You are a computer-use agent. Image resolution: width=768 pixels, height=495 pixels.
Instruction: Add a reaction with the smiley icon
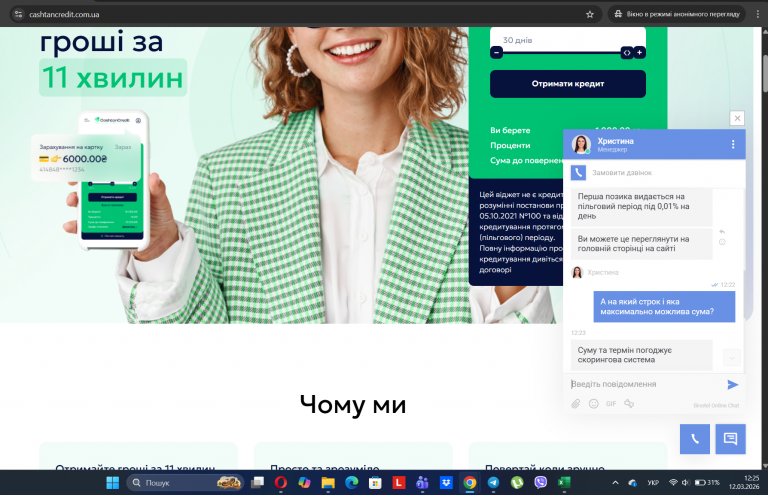[722, 242]
